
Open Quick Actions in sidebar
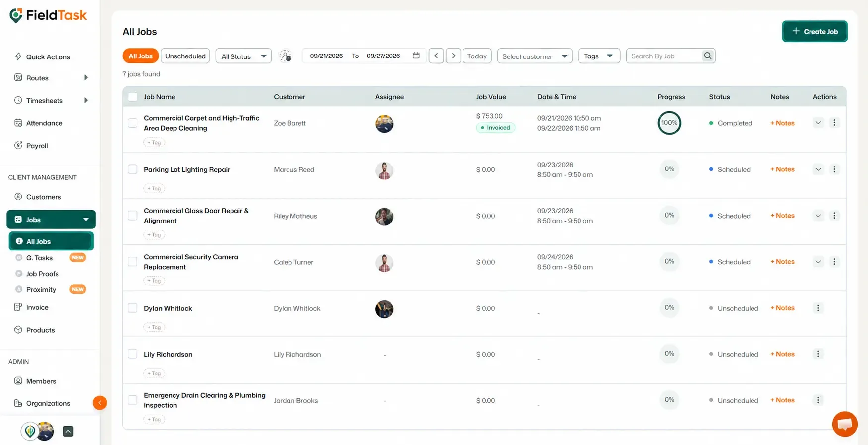(x=48, y=57)
